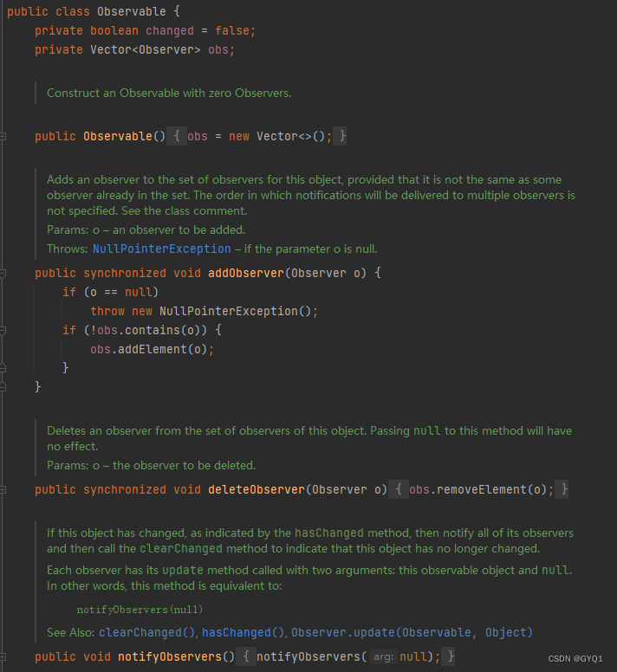Screen dimensions: 617x672
Task: Click the deleteObserver method name
Action: coord(256,489)
